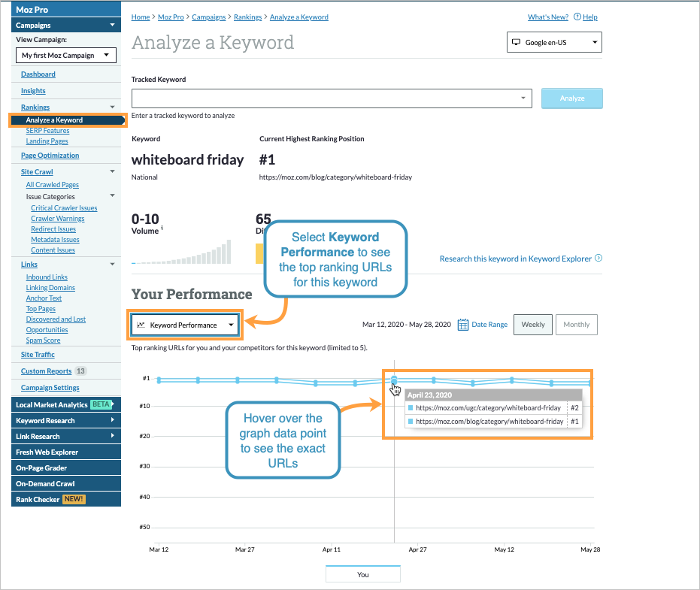Viewport: 700px width, 590px height.
Task: Collapse the Issue Categories arrow
Action: point(112,195)
